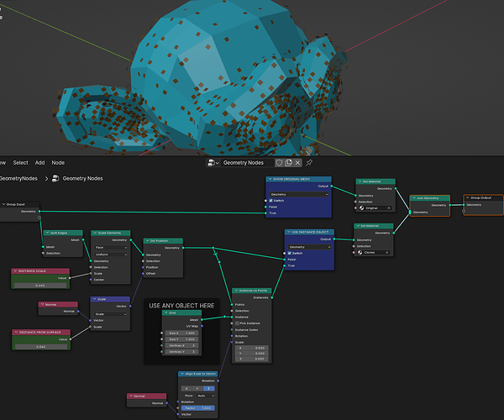Collapse the Join Geometry node

(414, 198)
